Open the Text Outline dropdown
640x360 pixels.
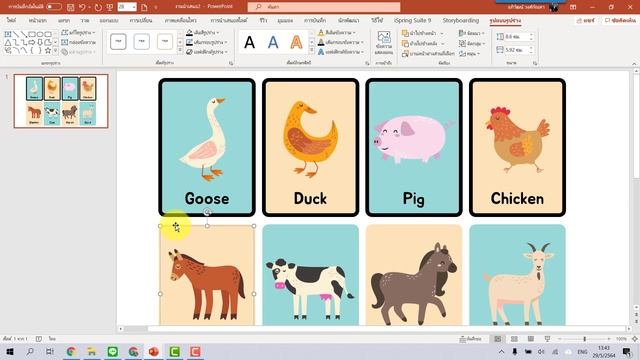(x=341, y=42)
